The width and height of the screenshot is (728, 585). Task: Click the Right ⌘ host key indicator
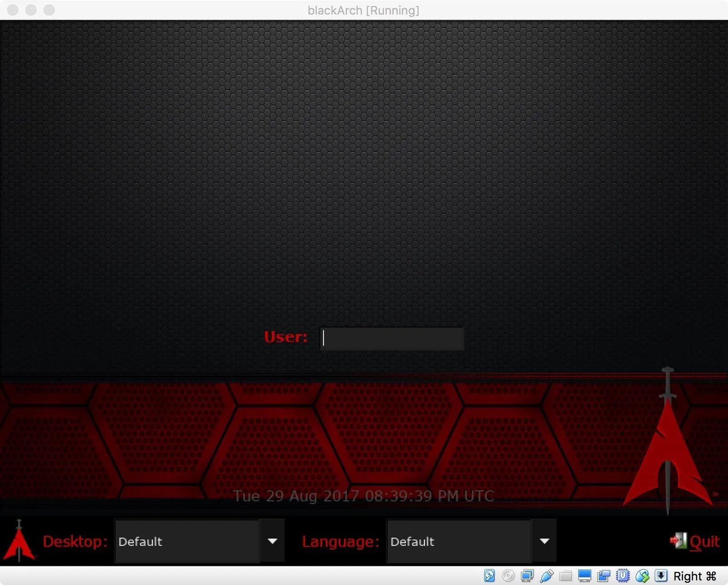coord(695,576)
